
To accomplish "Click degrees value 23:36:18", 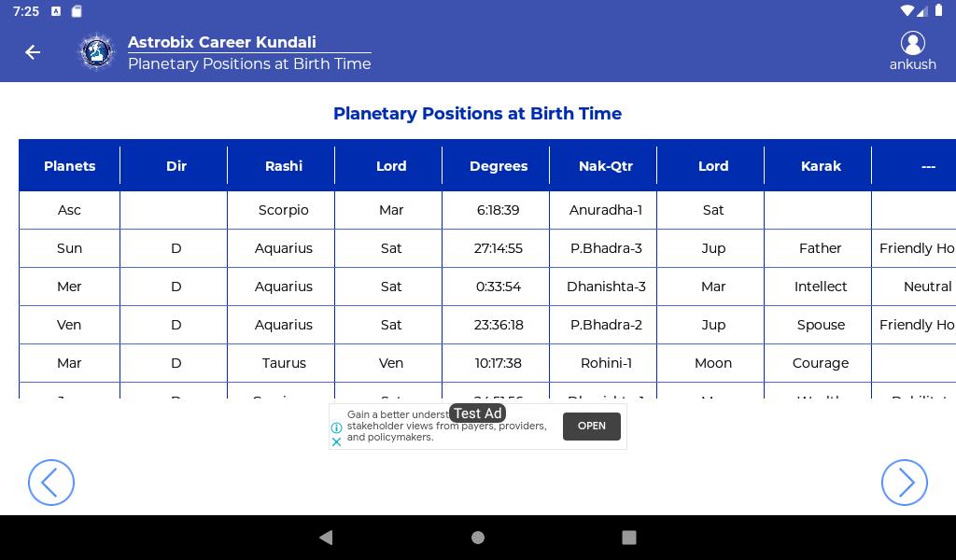I will click(x=499, y=325).
